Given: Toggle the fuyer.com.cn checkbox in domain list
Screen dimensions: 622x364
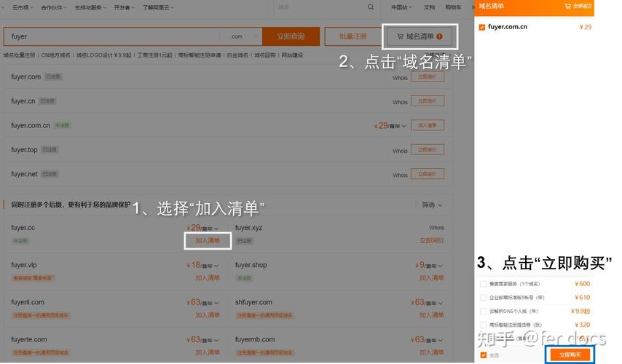Looking at the screenshot, I should point(482,27).
